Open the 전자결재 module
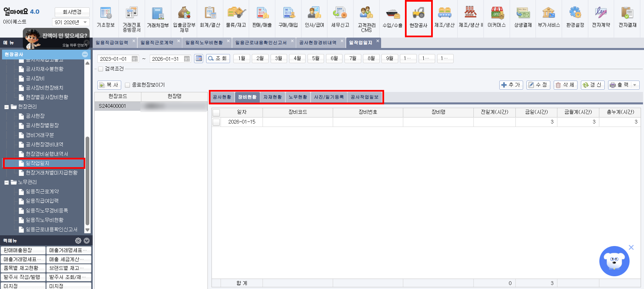Viewport: 644px width, 289px height. [x=628, y=18]
